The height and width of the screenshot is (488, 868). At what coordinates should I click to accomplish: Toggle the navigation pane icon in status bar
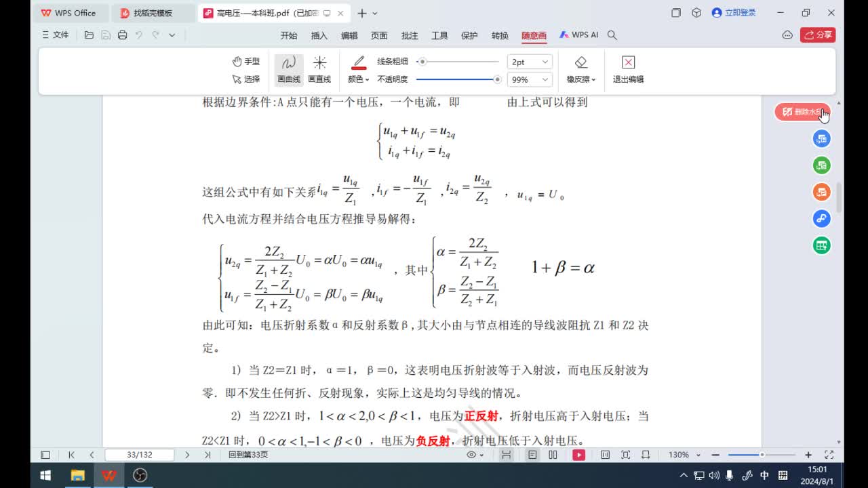(45, 455)
